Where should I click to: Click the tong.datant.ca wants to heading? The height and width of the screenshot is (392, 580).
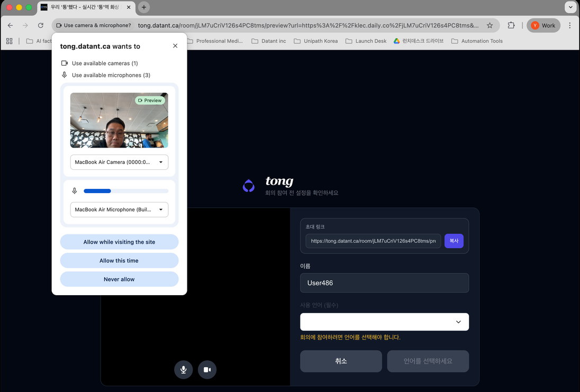(x=100, y=46)
